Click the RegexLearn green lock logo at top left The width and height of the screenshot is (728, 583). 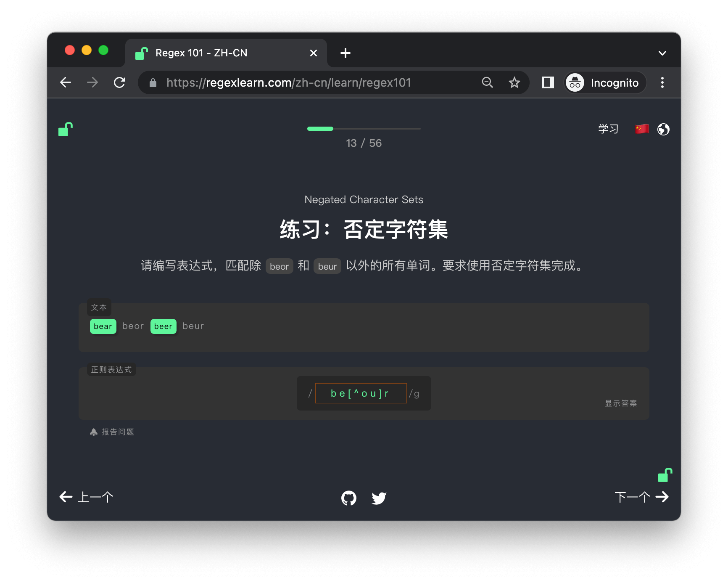(x=66, y=129)
